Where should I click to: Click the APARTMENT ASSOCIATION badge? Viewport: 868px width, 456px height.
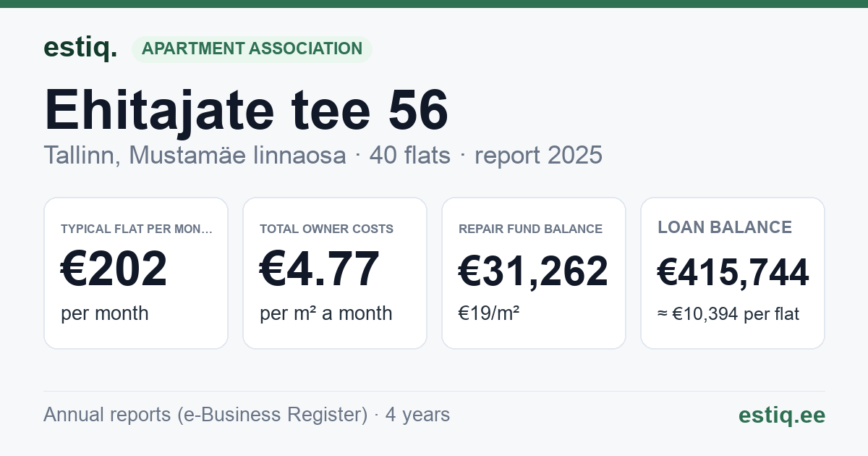(x=252, y=48)
